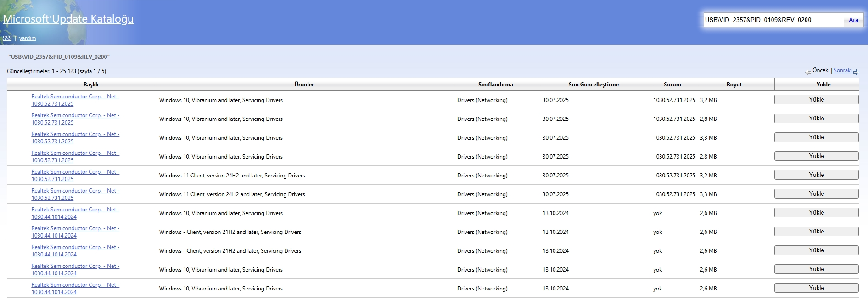Viewport: 868px width, 301px height.
Task: Open the Realtek title link in the Windows 11 3,3 MB row
Action: point(75,194)
